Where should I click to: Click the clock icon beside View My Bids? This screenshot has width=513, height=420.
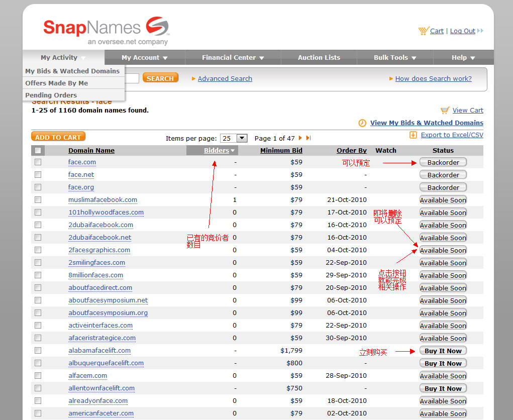(x=362, y=123)
